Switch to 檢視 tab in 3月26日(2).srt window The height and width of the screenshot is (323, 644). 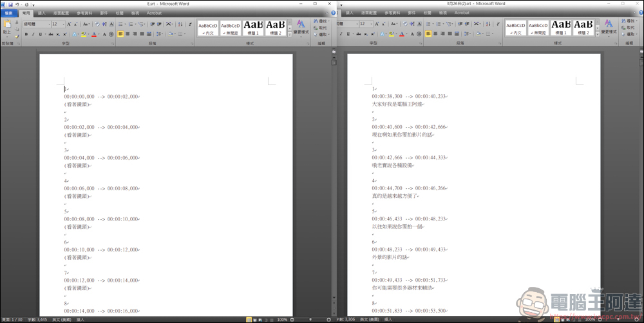click(x=443, y=13)
